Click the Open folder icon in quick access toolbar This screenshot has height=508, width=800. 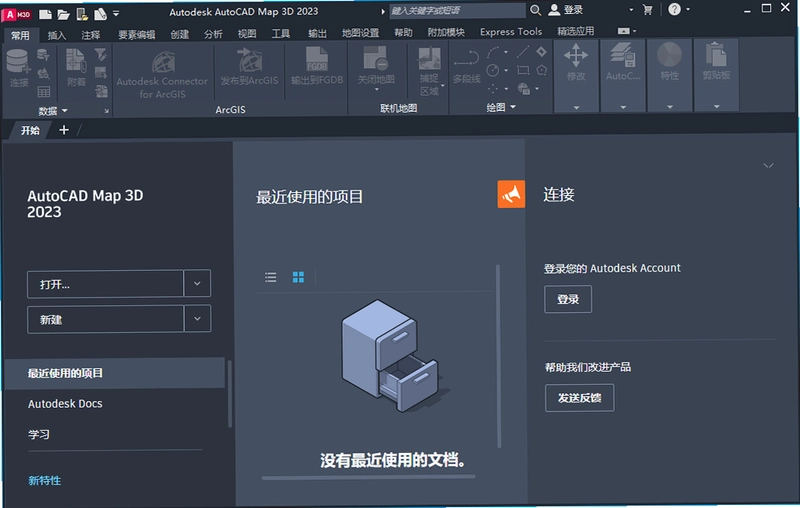(63, 14)
